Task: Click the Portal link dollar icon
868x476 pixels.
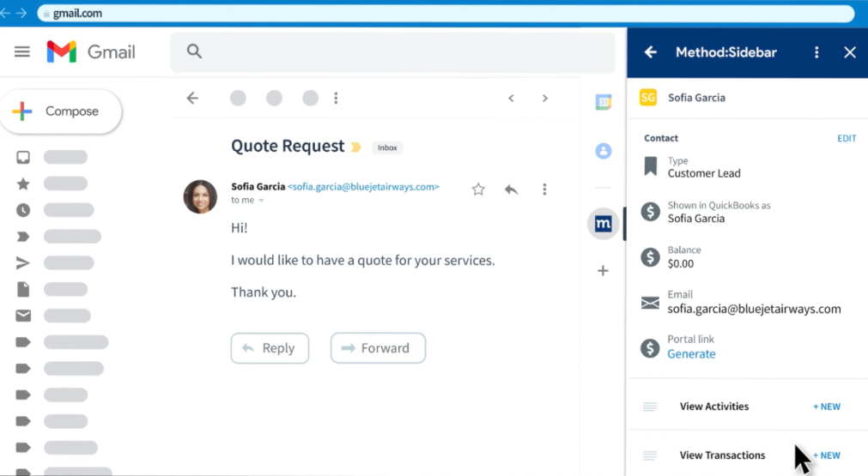Action: pos(651,348)
